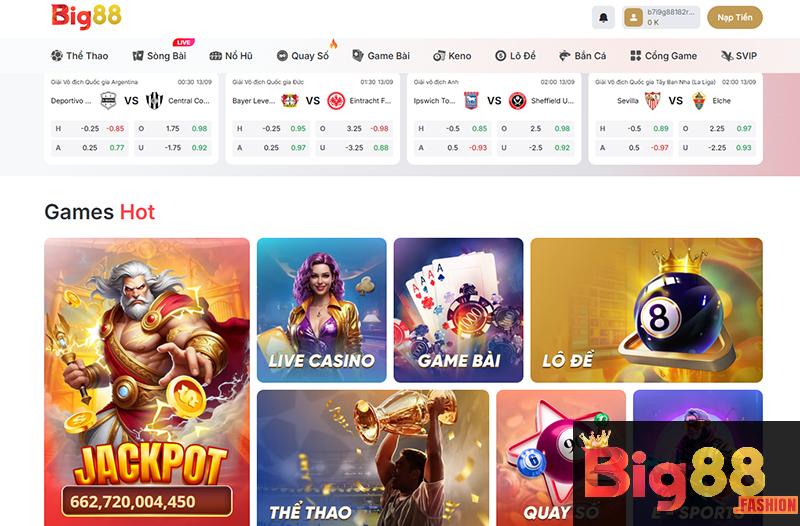This screenshot has height=526, width=800.
Task: Open the Jackpot game banner
Action: [147, 382]
